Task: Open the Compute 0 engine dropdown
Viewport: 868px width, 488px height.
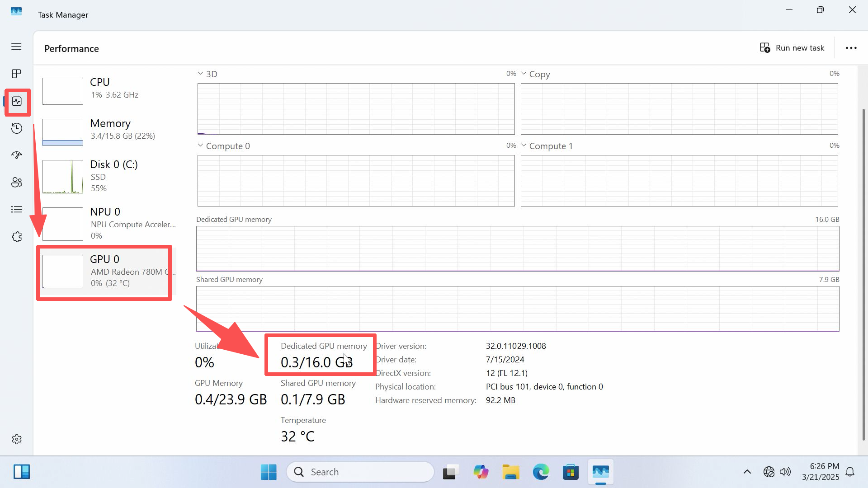Action: 200,145
